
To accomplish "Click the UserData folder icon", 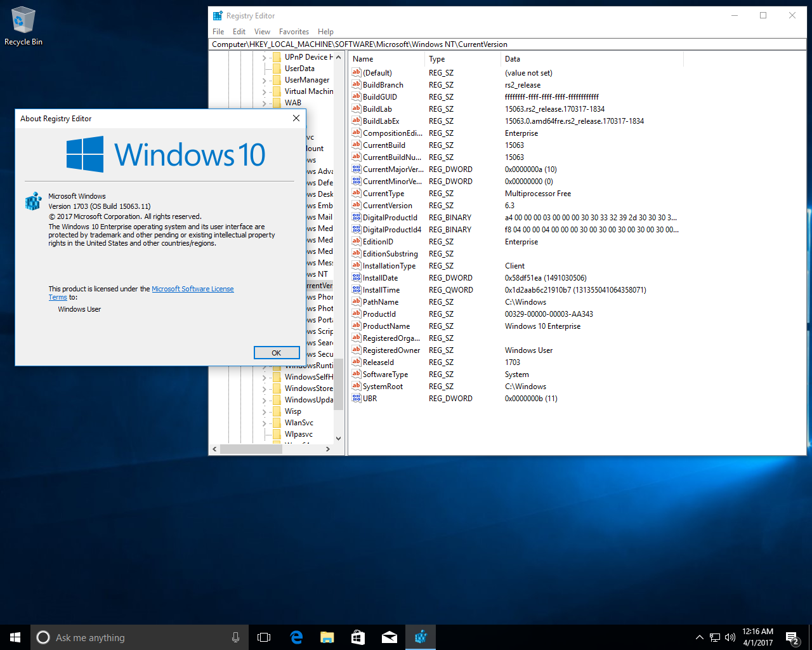I will (x=277, y=68).
